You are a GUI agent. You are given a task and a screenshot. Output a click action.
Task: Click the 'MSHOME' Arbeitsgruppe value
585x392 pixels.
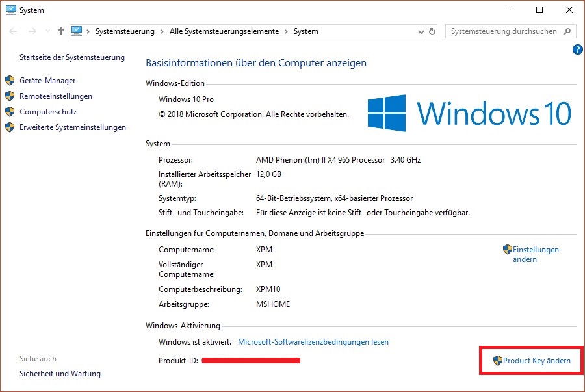(x=273, y=304)
